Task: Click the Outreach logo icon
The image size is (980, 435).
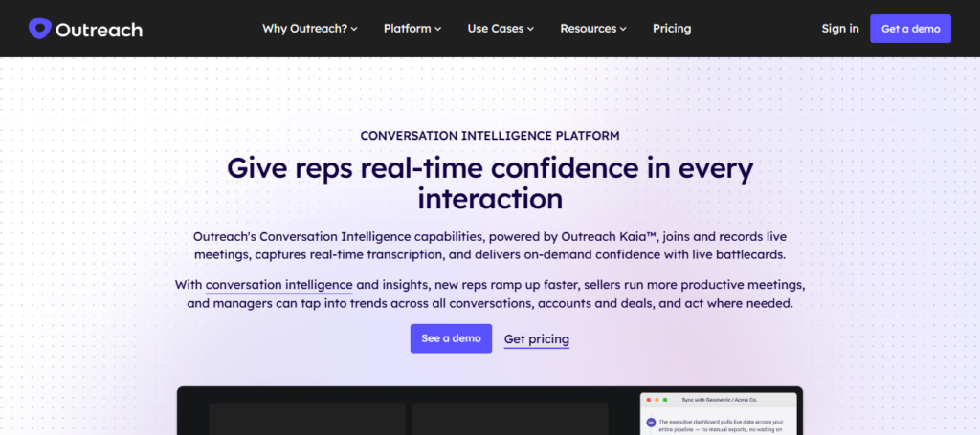Action: [x=39, y=29]
